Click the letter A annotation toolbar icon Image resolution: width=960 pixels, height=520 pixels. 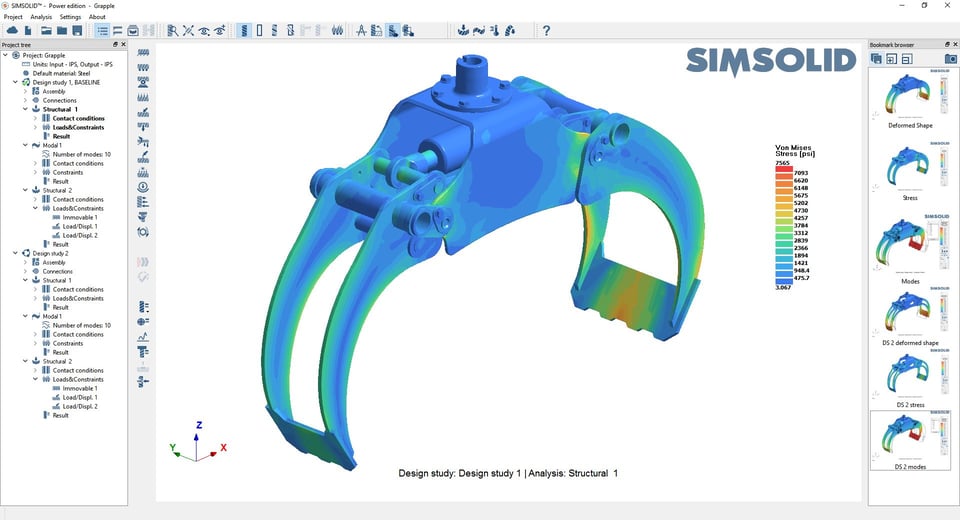click(x=361, y=31)
